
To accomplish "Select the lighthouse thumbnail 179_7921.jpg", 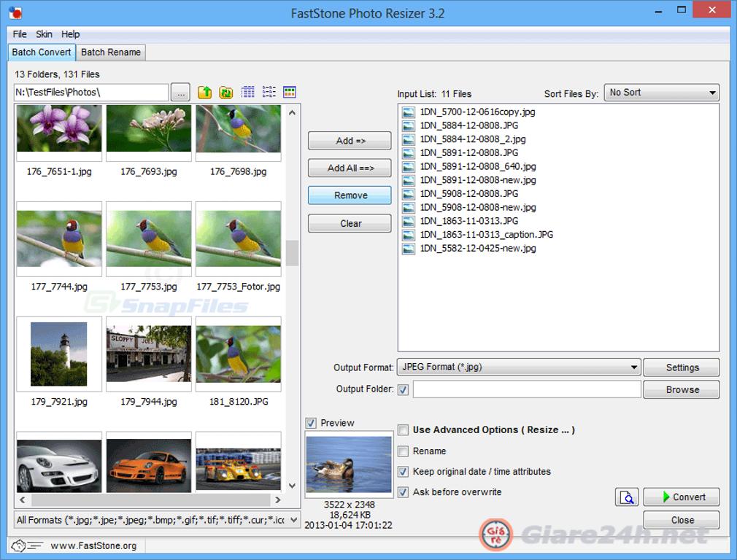I will pos(59,354).
